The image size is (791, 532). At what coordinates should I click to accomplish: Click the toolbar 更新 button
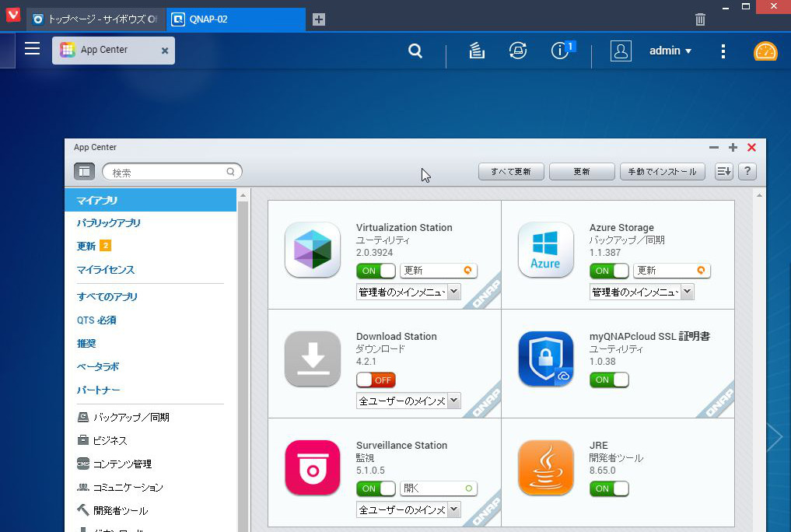(582, 171)
